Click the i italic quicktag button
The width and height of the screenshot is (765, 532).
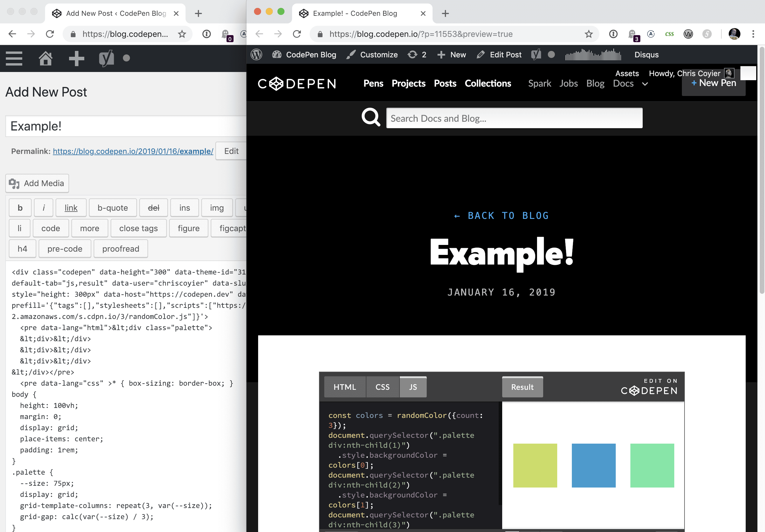[x=44, y=207]
